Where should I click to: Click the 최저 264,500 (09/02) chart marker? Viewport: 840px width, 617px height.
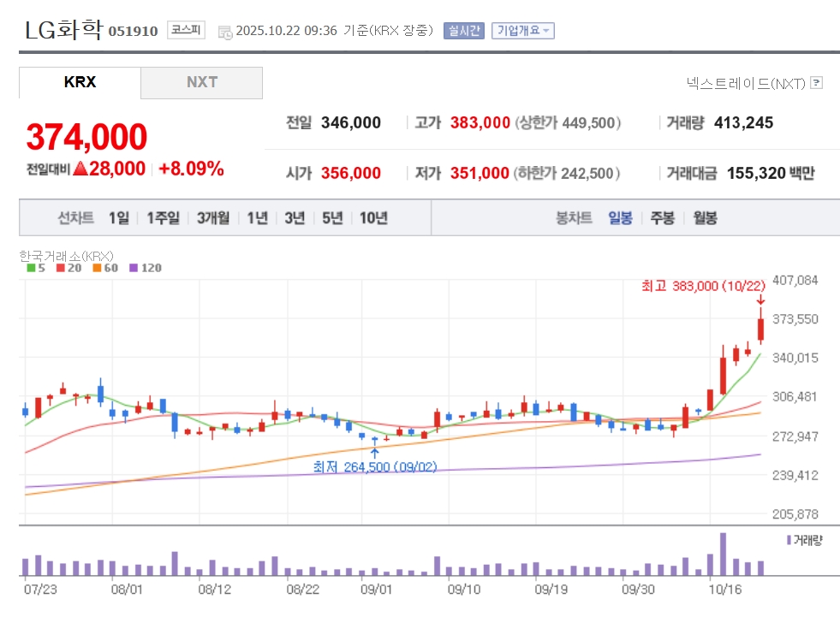coord(375,467)
